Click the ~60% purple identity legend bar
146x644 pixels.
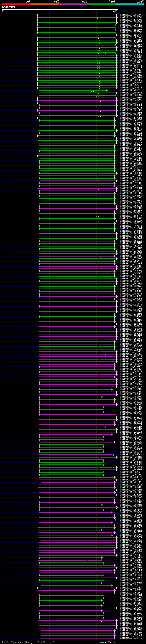pyautogui.click(x=73, y=4)
